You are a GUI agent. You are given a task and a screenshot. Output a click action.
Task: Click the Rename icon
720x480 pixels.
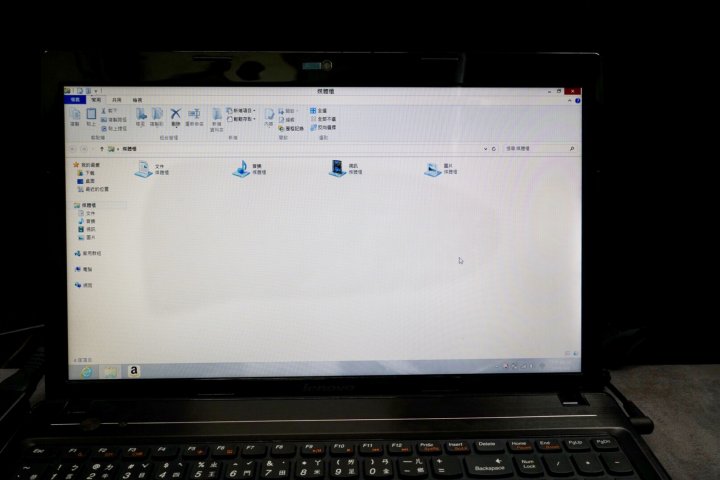coord(194,117)
